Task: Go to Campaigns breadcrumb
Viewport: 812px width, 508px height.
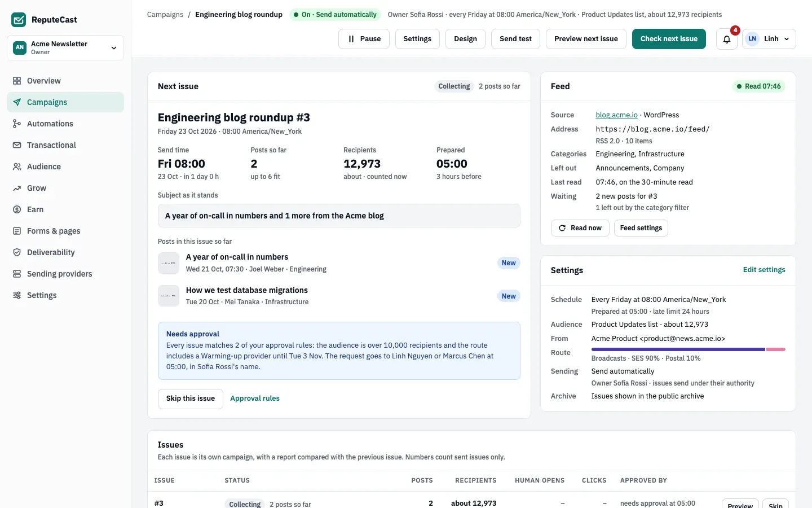Action: click(x=165, y=15)
